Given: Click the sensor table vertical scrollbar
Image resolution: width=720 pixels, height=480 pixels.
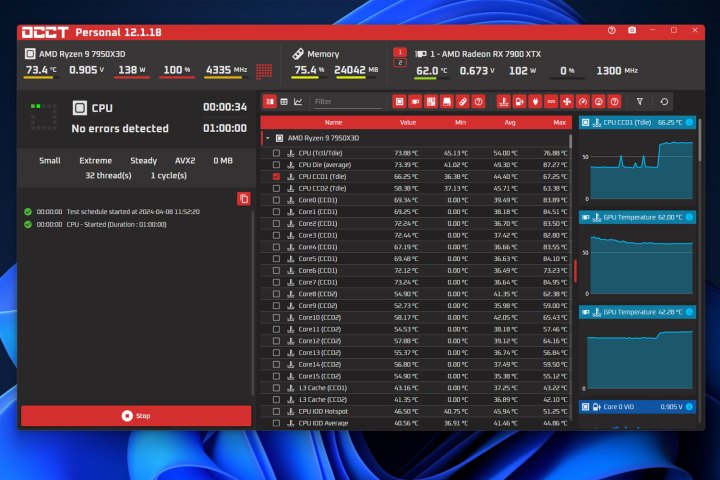Looking at the screenshot, I should pos(571,141).
